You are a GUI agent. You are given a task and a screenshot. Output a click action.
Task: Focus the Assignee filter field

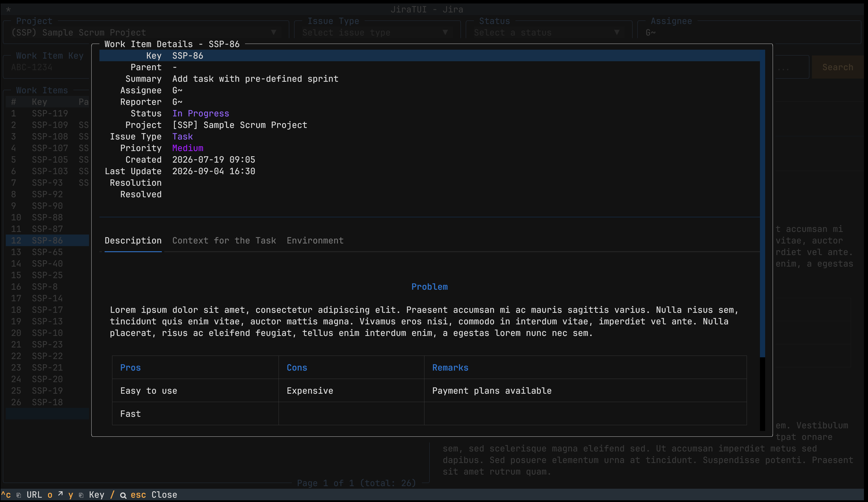[x=749, y=32]
